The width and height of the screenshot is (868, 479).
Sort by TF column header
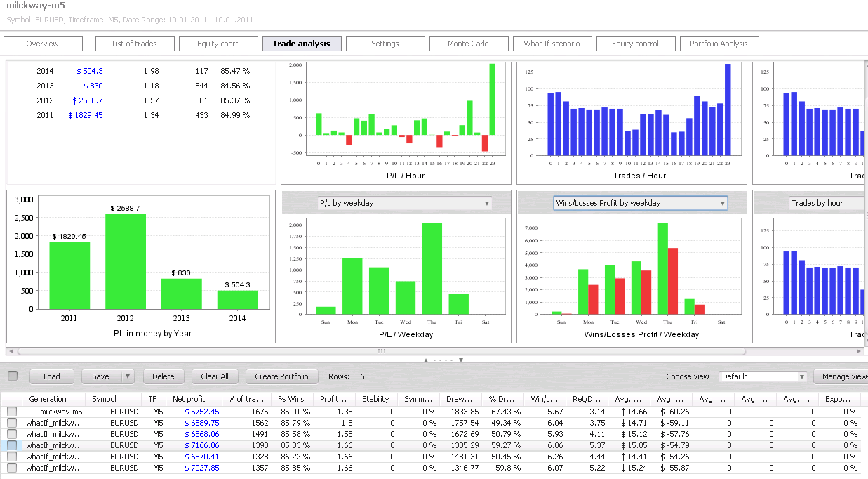point(153,399)
